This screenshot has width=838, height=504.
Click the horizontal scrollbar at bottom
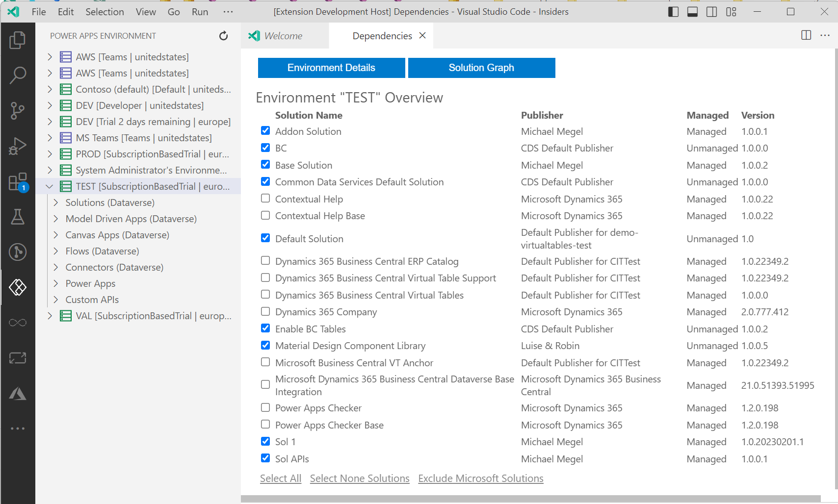pos(531,499)
